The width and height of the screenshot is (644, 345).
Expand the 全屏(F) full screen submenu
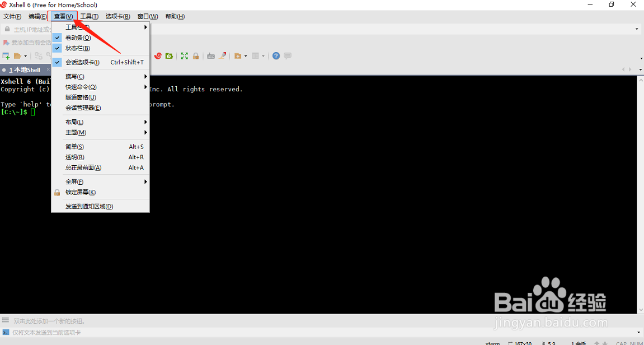point(100,182)
